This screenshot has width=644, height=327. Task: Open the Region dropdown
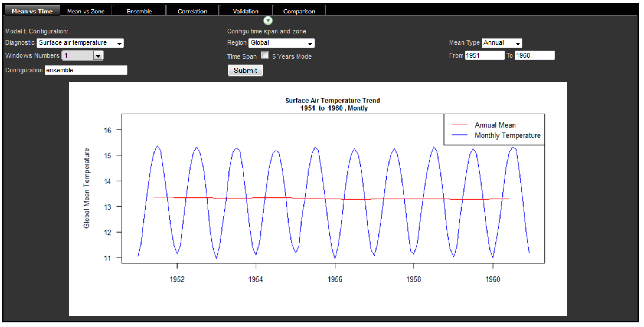281,43
